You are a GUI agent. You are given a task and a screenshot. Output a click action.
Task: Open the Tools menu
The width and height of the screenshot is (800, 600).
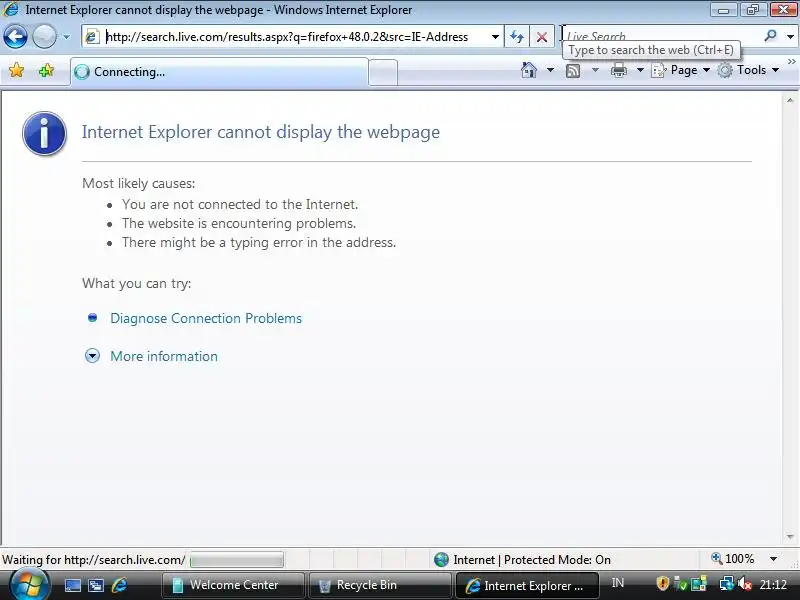point(748,70)
